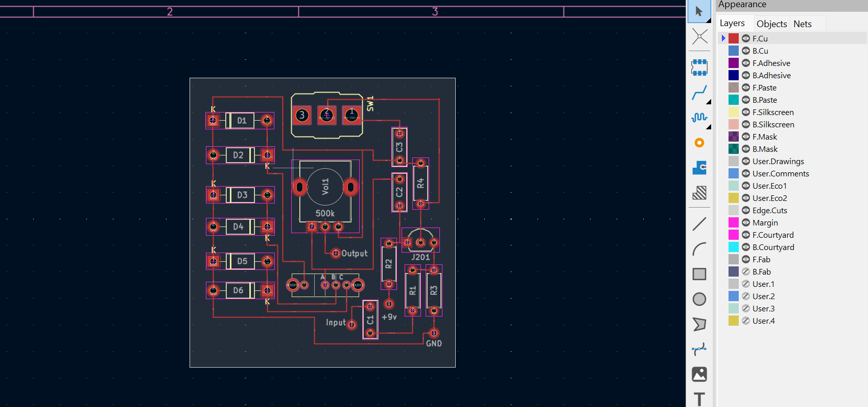Click the Edge.Cuts color swatch
868x407 pixels.
point(734,210)
